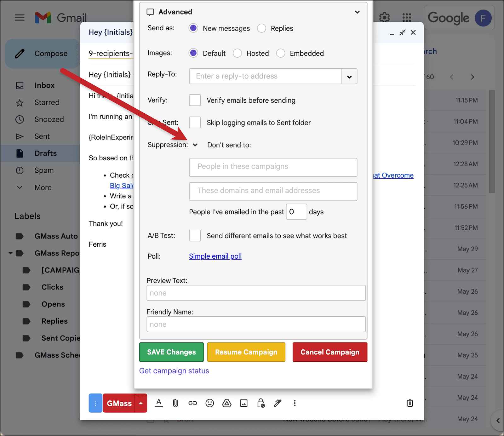
Task: Open the Clicks label
Action: click(x=52, y=287)
